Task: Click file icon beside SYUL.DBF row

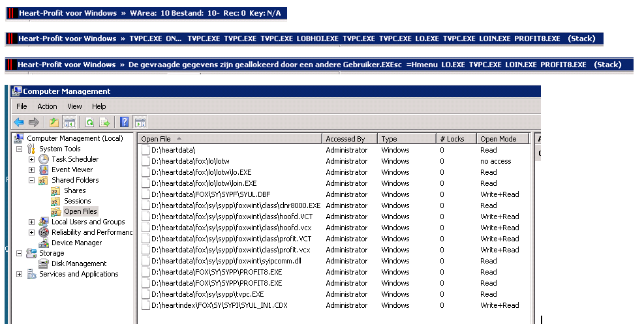Action: pos(146,194)
